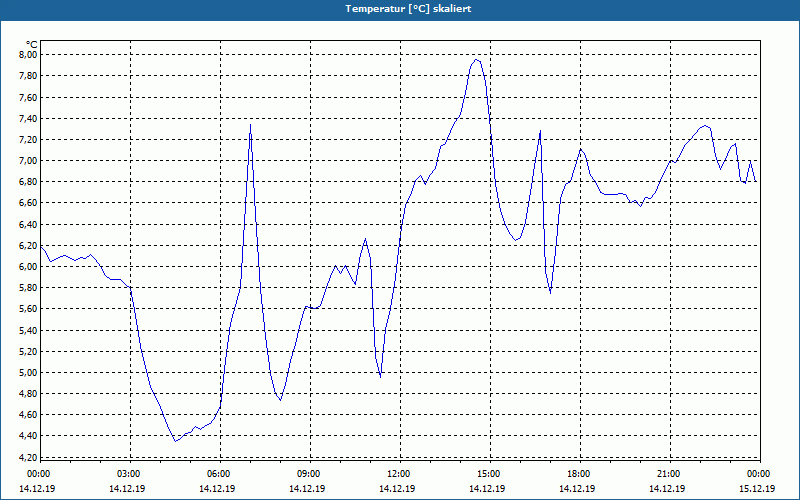Click the curve's lowest point near 04:30
The width and height of the screenshot is (800, 500).
(175, 441)
